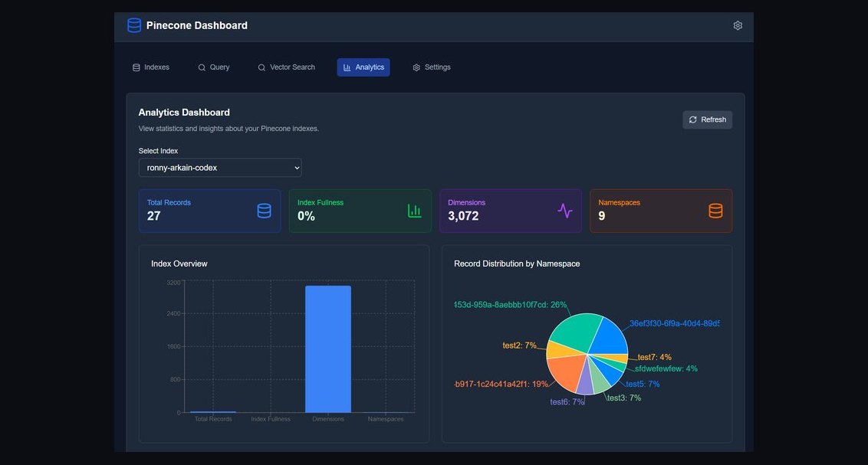Screen dimensions: 868x465
Task: Click the 'Index Overview' chart title
Action: pos(179,264)
